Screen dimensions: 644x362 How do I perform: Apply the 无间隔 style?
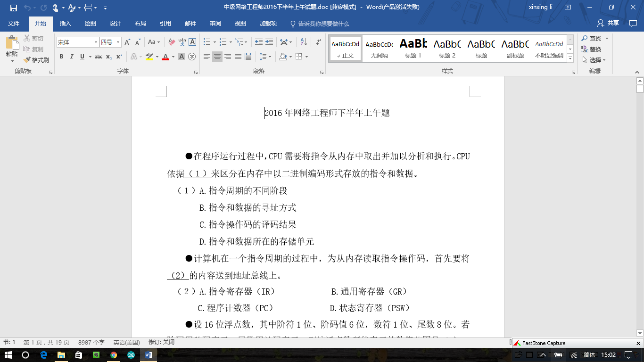coord(379,49)
